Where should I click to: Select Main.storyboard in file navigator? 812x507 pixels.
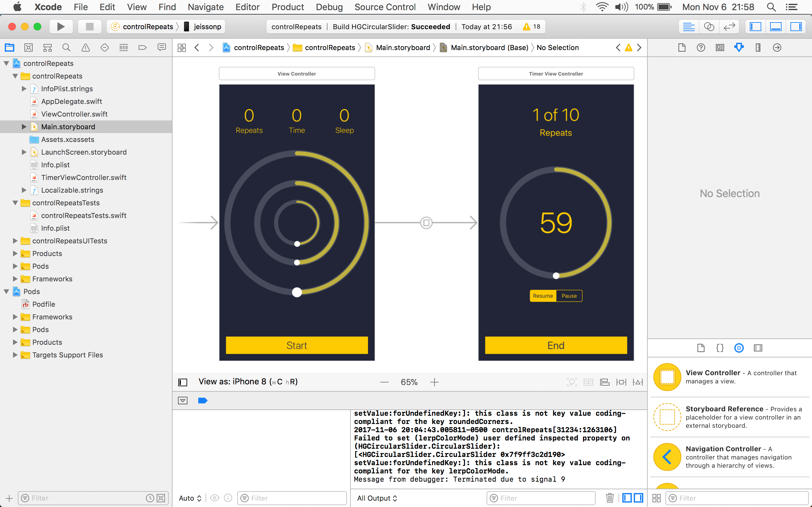(x=68, y=126)
